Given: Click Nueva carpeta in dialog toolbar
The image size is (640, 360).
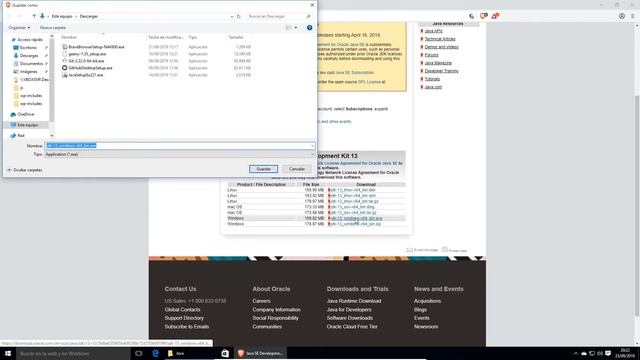Looking at the screenshot, I should pyautogui.click(x=53, y=28).
